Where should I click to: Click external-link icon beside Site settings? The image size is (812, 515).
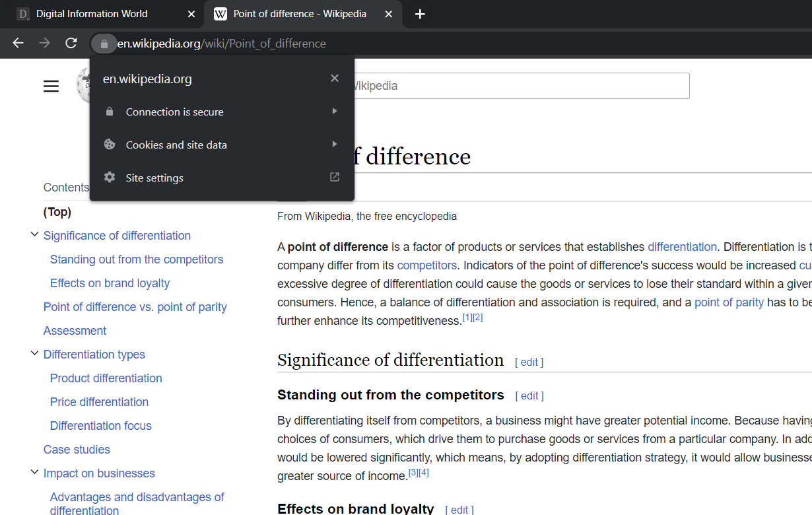[x=335, y=177]
